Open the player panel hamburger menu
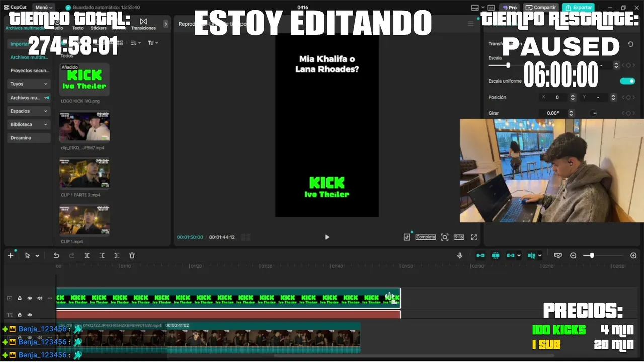The width and height of the screenshot is (644, 362). pyautogui.click(x=471, y=24)
